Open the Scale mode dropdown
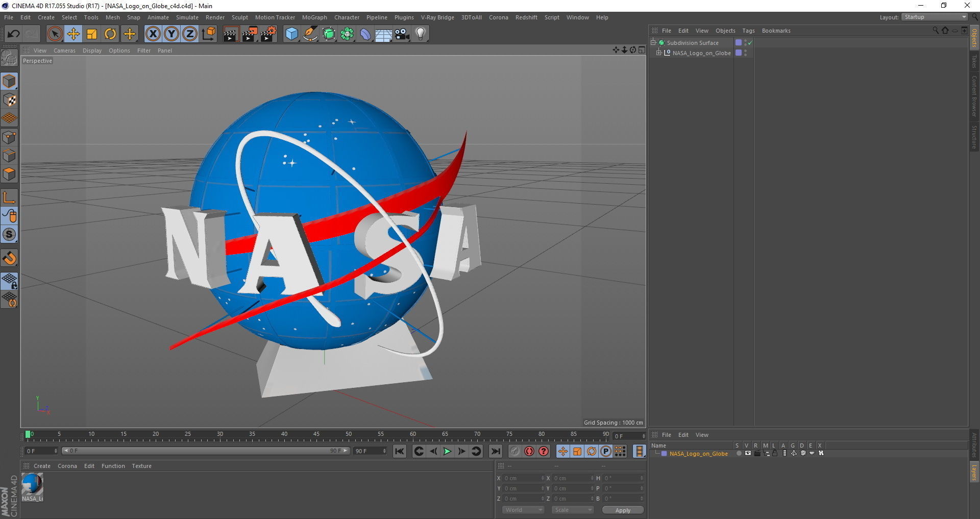The image size is (980, 519). click(x=573, y=510)
